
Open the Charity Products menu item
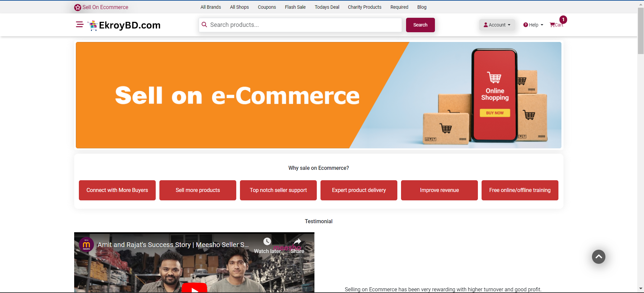point(364,7)
